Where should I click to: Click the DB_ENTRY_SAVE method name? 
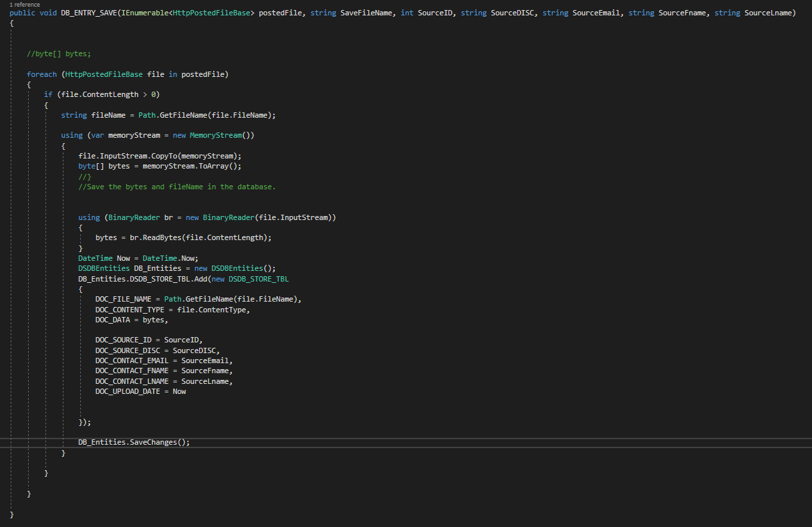point(90,13)
